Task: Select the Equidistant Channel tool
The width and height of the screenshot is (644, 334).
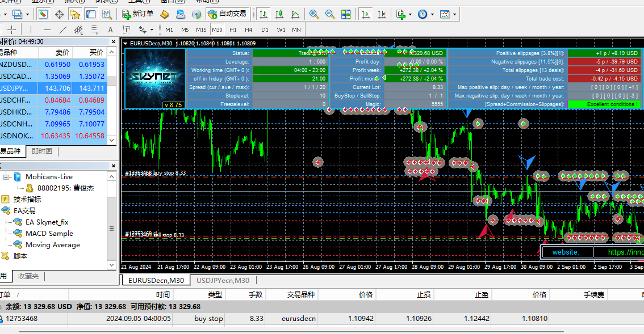Action: coord(78,29)
